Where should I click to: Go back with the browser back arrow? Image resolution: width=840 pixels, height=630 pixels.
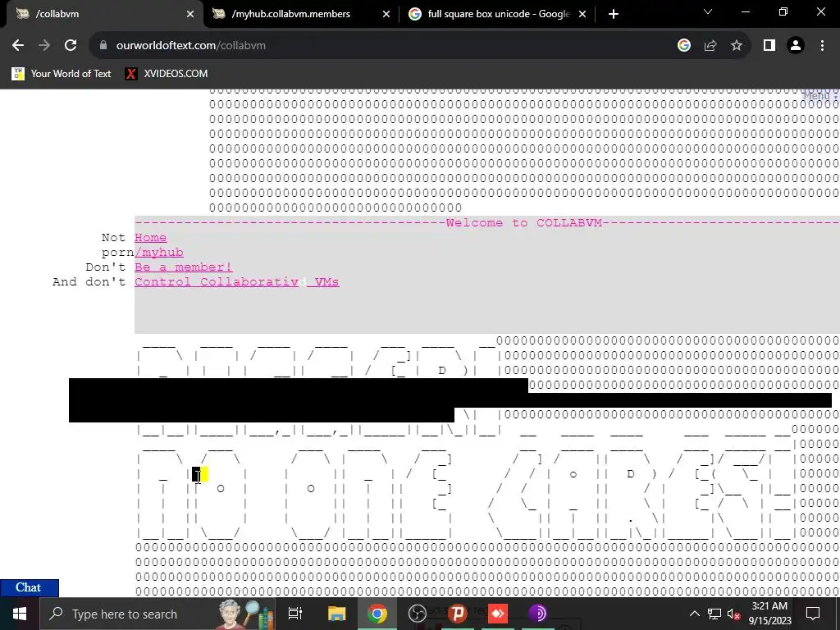point(18,46)
